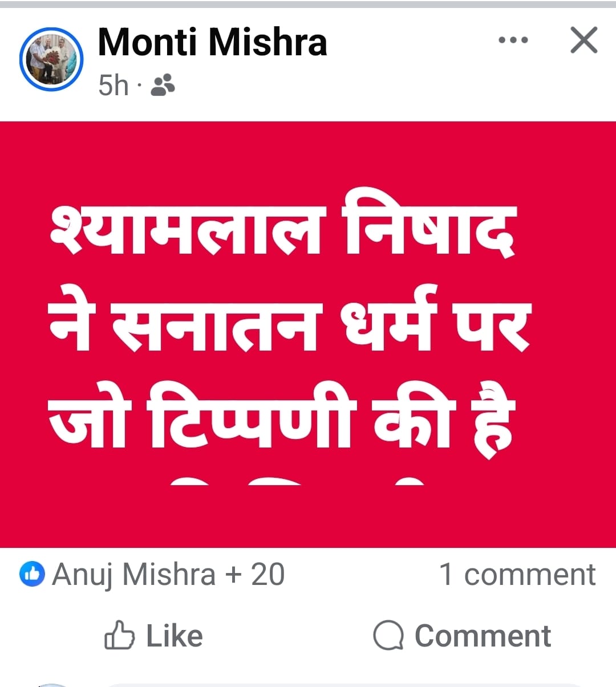Screen dimensions: 616x687
Task: Click the Comment text label
Action: pos(483,636)
